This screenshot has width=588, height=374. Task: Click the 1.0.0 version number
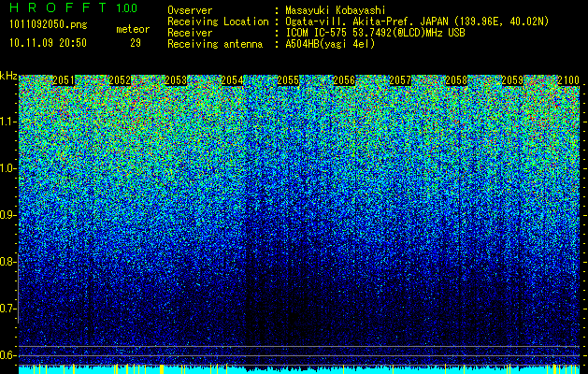[126, 8]
